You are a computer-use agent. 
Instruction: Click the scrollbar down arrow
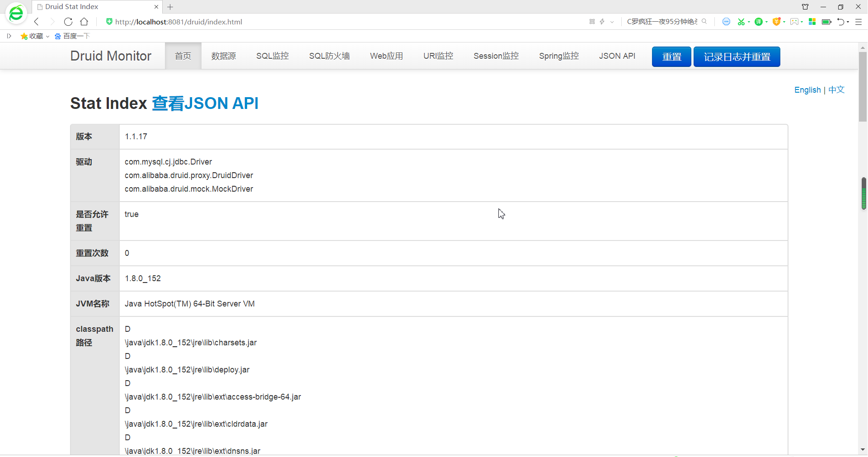click(x=863, y=450)
